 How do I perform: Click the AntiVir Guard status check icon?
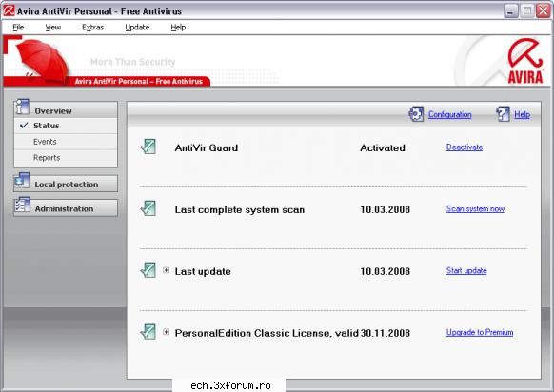click(x=148, y=147)
